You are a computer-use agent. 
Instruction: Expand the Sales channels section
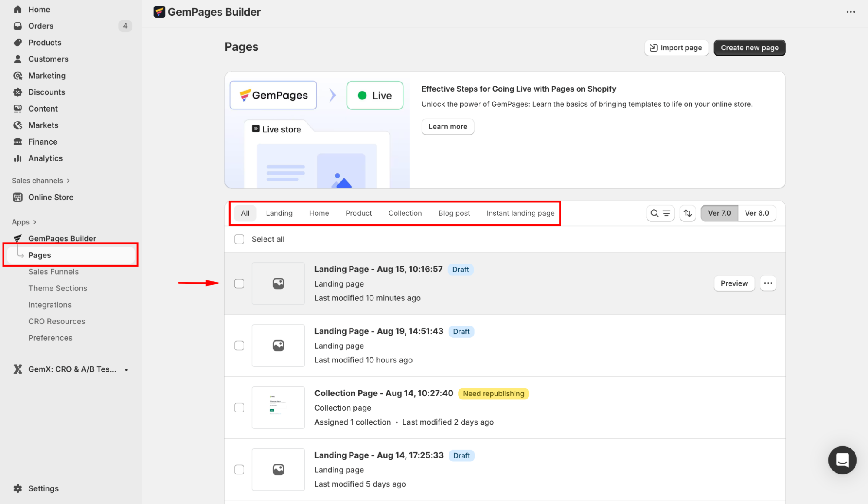click(x=68, y=181)
